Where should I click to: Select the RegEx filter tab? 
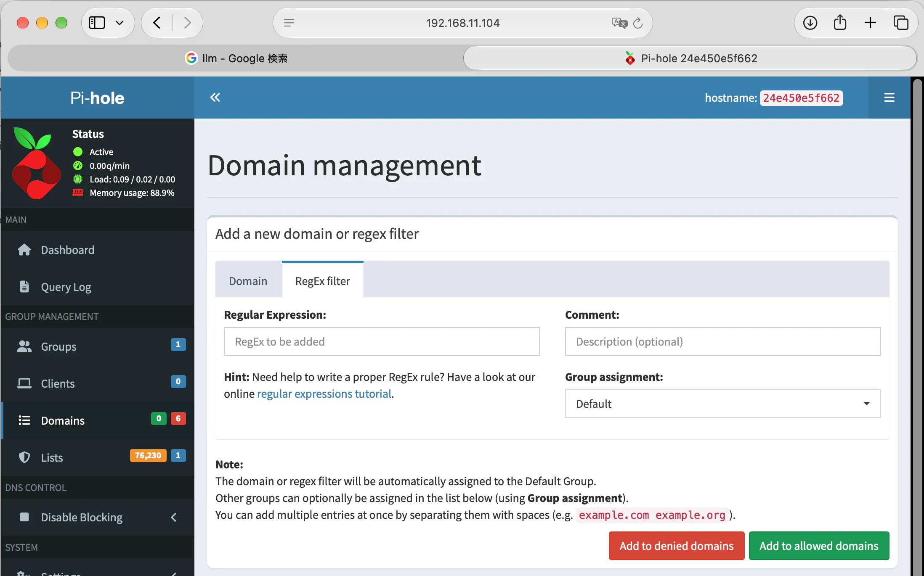coord(322,280)
